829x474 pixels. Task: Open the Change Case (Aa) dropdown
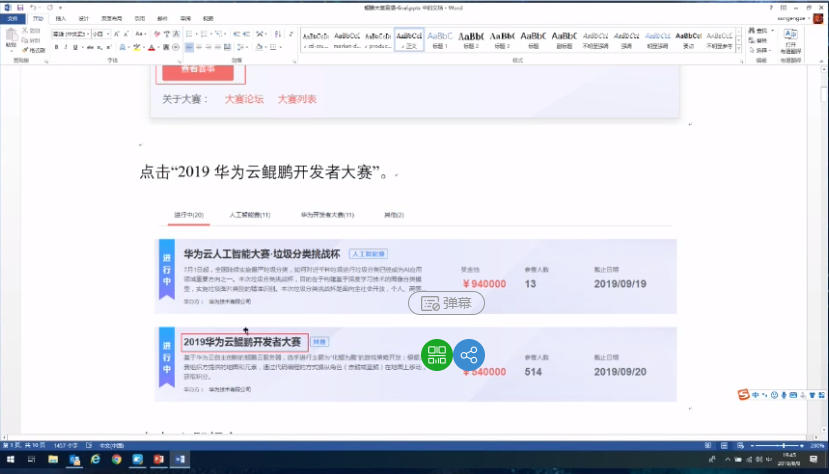coord(140,34)
